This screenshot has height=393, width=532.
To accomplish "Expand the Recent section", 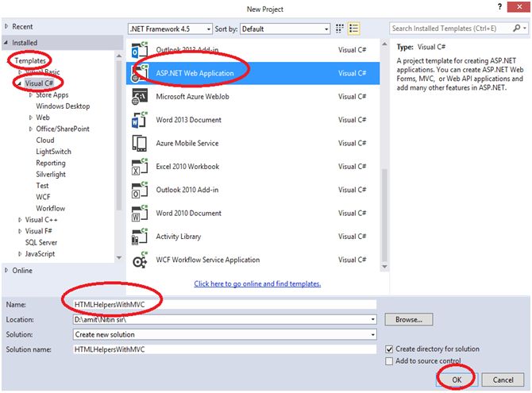I will (x=6, y=26).
